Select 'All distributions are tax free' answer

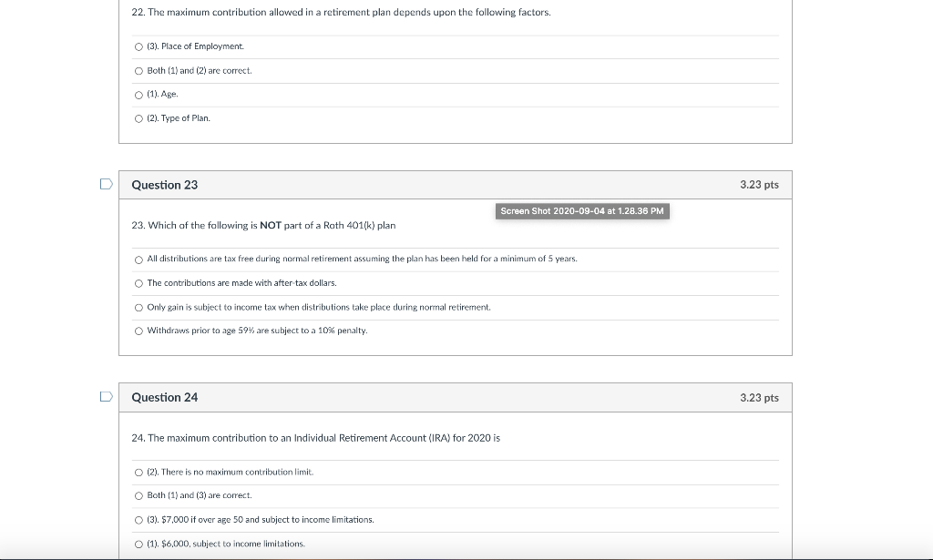click(x=138, y=260)
